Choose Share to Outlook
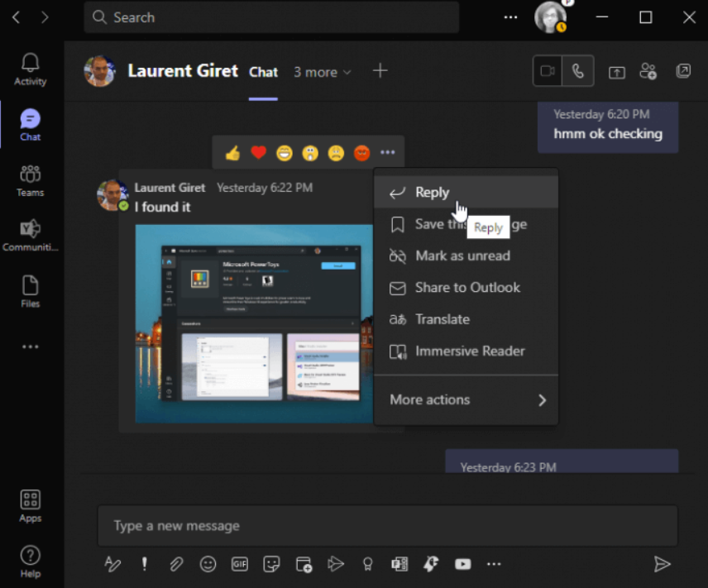The width and height of the screenshot is (708, 588). (466, 288)
